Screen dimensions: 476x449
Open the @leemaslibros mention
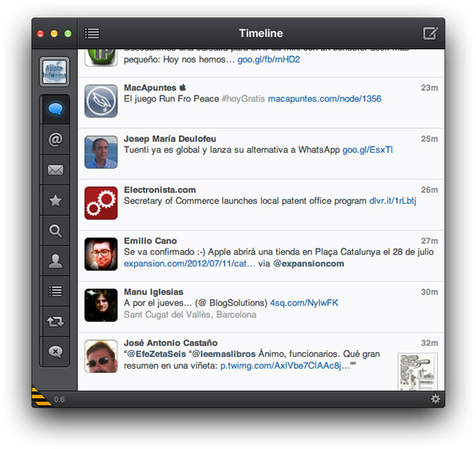click(224, 354)
